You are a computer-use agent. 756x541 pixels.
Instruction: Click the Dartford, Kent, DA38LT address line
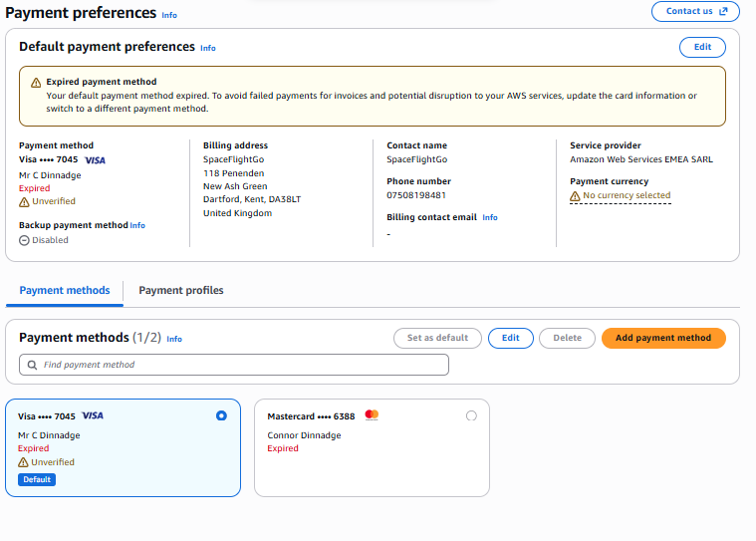click(252, 199)
